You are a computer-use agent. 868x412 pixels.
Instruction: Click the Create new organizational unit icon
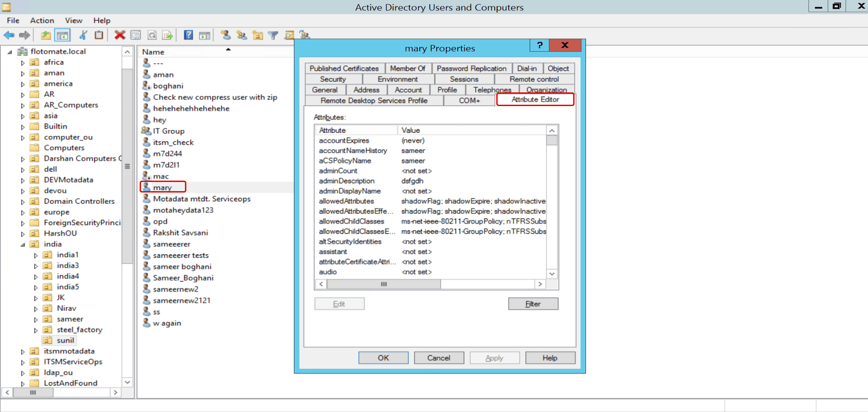pyautogui.click(x=258, y=35)
